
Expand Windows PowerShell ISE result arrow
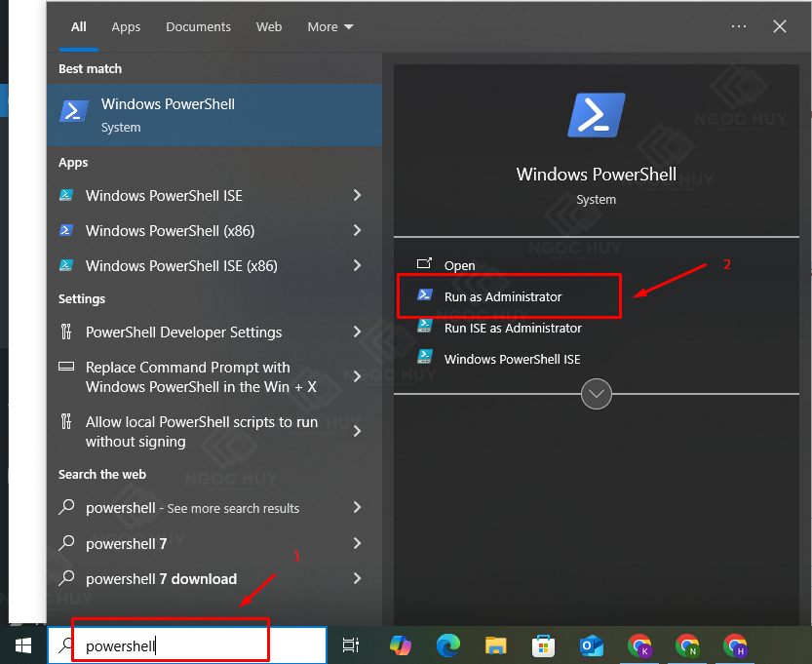(x=358, y=195)
